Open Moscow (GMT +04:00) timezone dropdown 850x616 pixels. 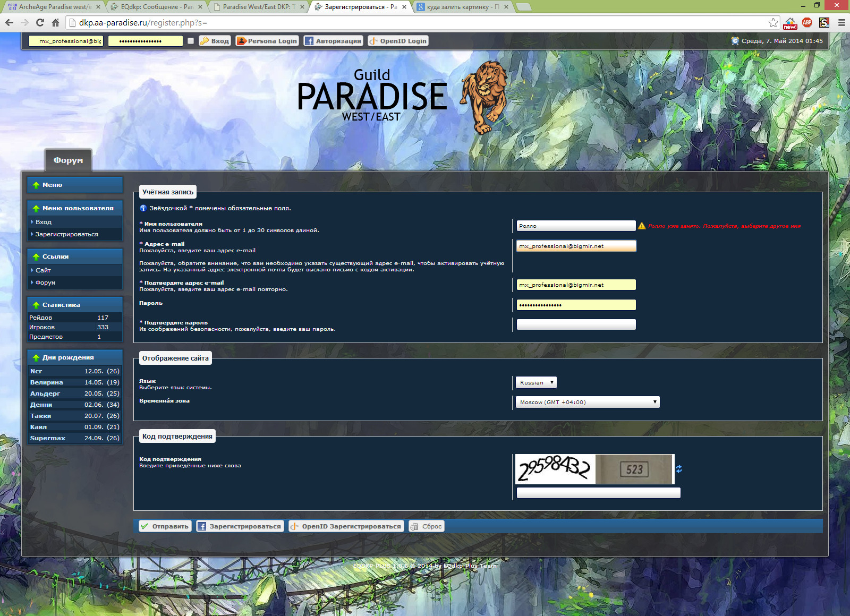click(x=588, y=402)
